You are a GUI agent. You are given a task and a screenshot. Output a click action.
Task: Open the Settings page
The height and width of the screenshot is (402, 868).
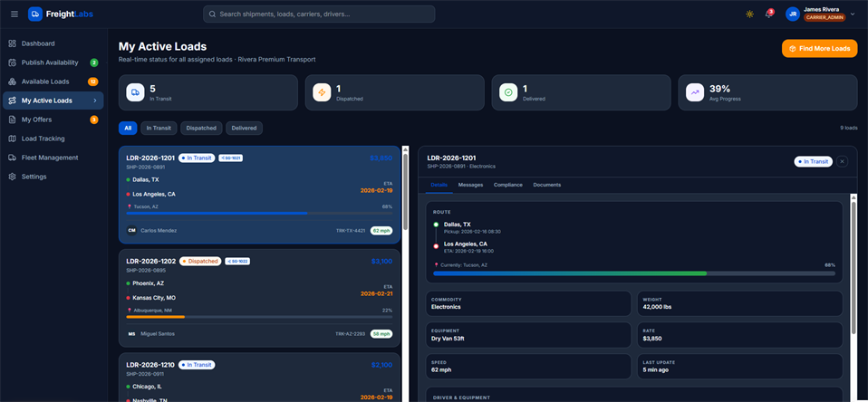pos(53,177)
